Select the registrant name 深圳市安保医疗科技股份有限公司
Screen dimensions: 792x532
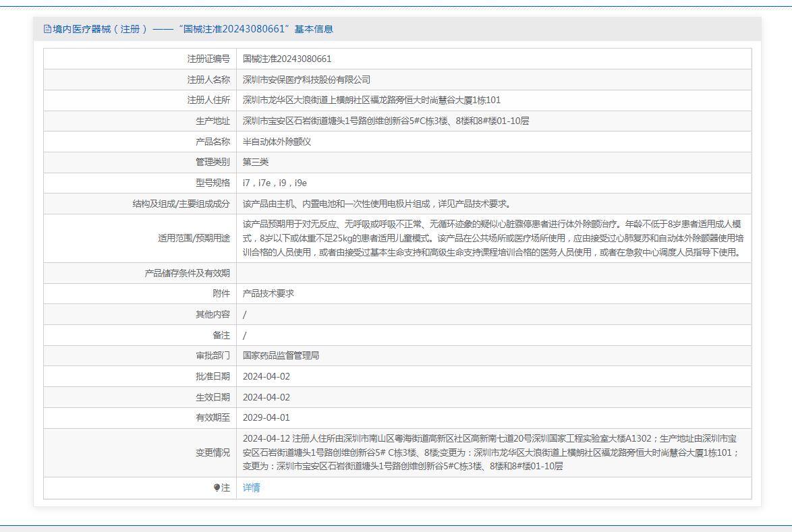click(x=306, y=80)
